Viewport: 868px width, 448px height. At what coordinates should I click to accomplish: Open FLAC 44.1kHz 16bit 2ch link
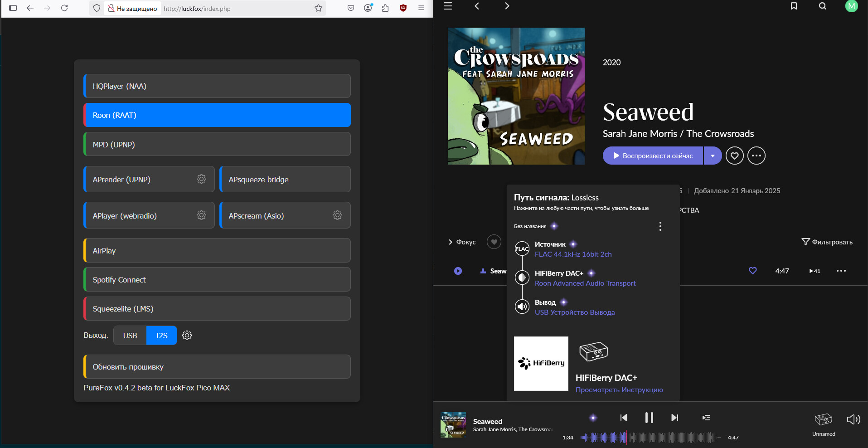[x=573, y=254]
